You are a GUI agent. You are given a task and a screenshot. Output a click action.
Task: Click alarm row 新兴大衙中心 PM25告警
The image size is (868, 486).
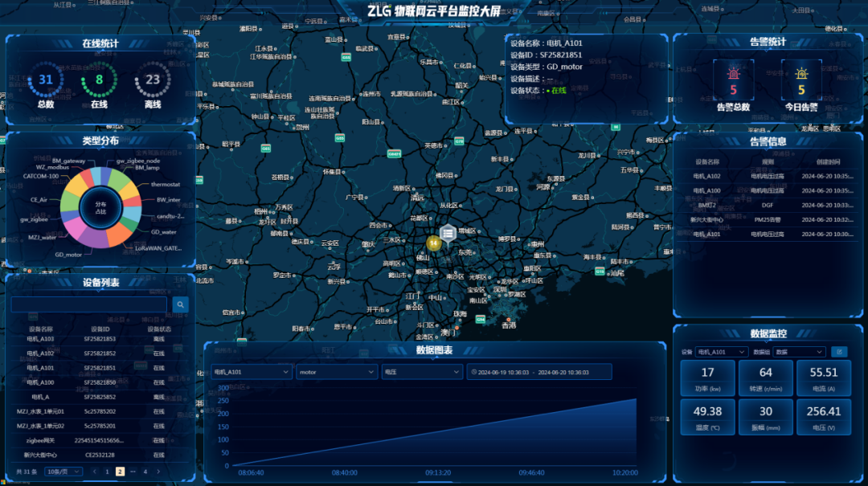point(768,220)
